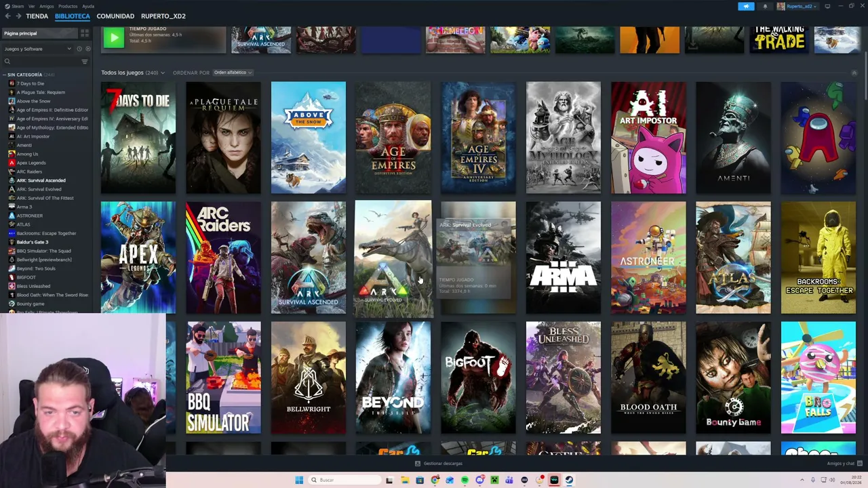The width and height of the screenshot is (868, 488).
Task: Open RUPERTO_XD2 profile tab
Action: pyautogui.click(x=163, y=16)
